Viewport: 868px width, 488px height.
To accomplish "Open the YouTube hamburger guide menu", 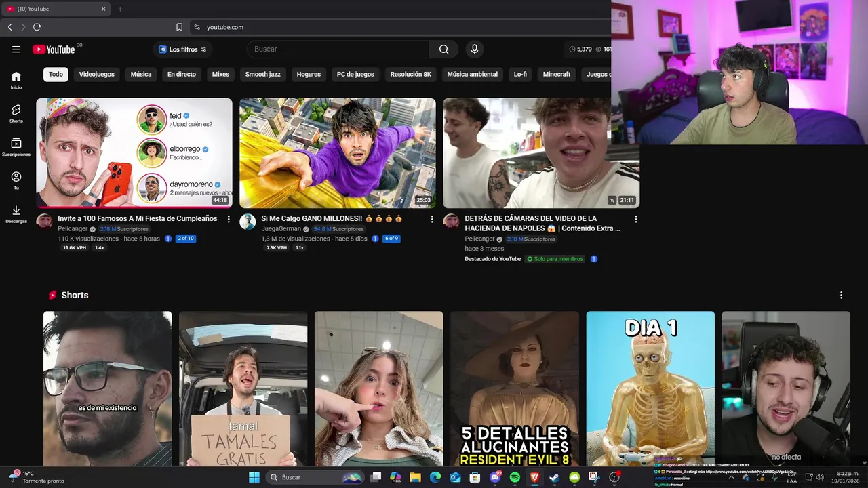I will [x=16, y=49].
